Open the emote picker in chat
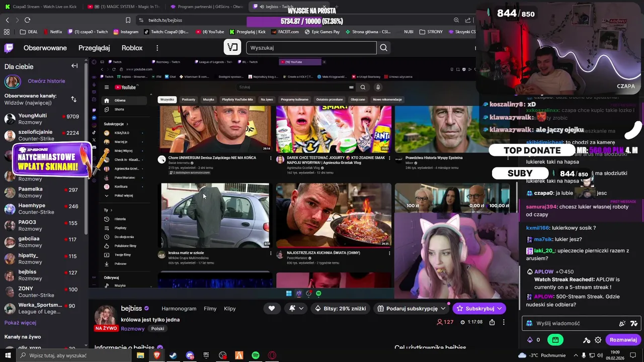 pos(622,323)
